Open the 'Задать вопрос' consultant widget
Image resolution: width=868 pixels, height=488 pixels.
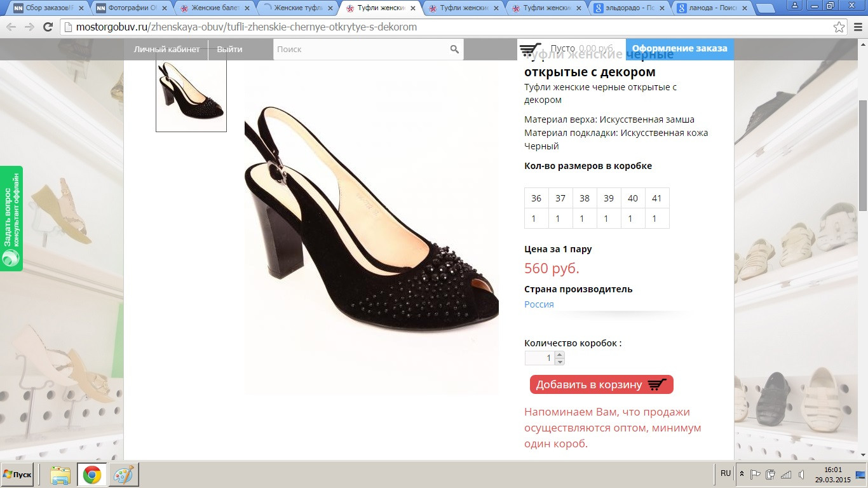(11, 218)
